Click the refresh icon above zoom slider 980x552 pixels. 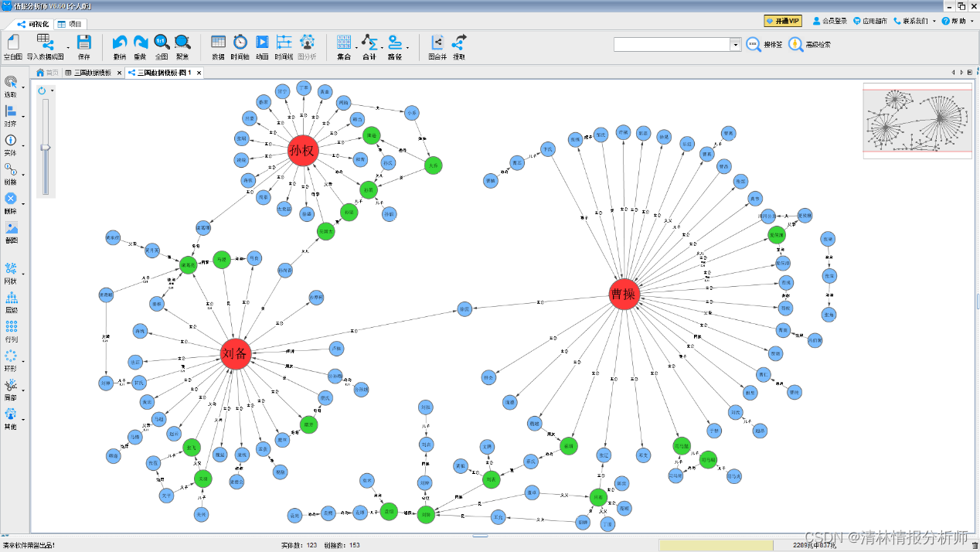tap(42, 90)
